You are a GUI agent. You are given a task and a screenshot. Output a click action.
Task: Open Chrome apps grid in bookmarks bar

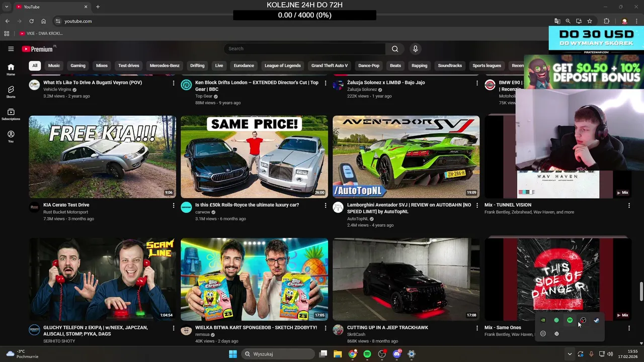pyautogui.click(x=7, y=33)
